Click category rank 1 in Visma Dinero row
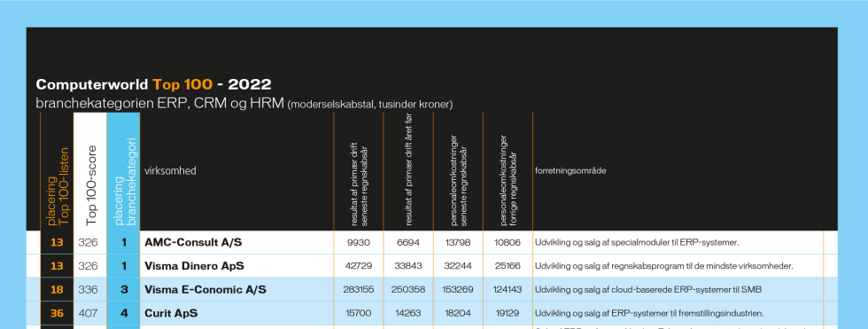 [x=124, y=266]
